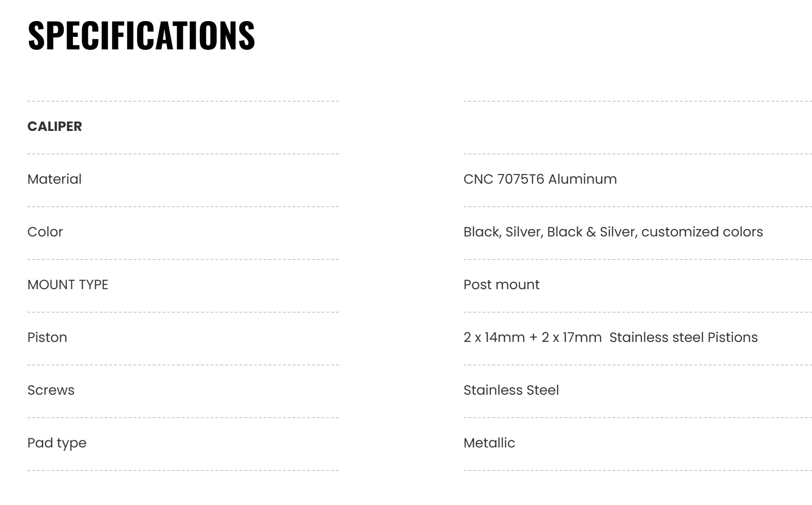Image resolution: width=812 pixels, height=505 pixels.
Task: Click the word 'Black,' starting the color list
Action: [x=482, y=232]
